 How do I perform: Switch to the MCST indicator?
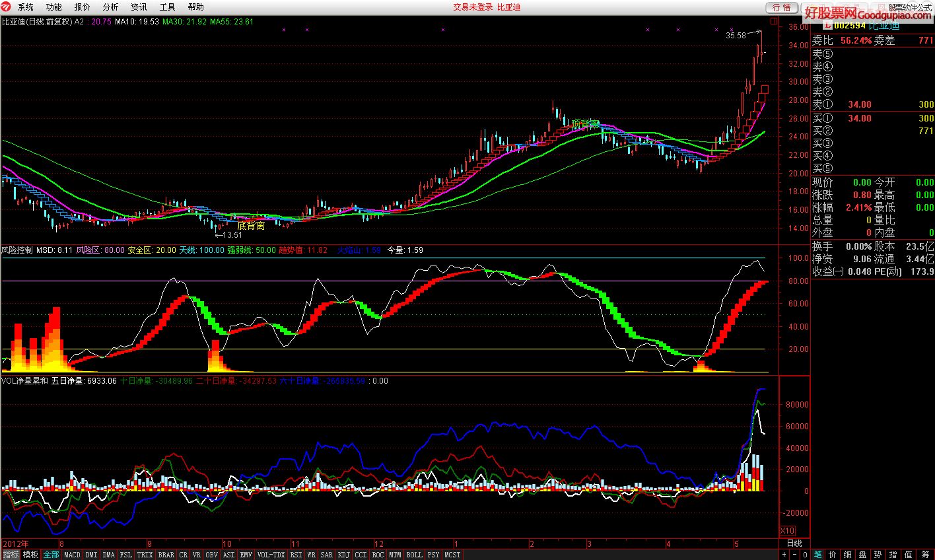(x=452, y=554)
